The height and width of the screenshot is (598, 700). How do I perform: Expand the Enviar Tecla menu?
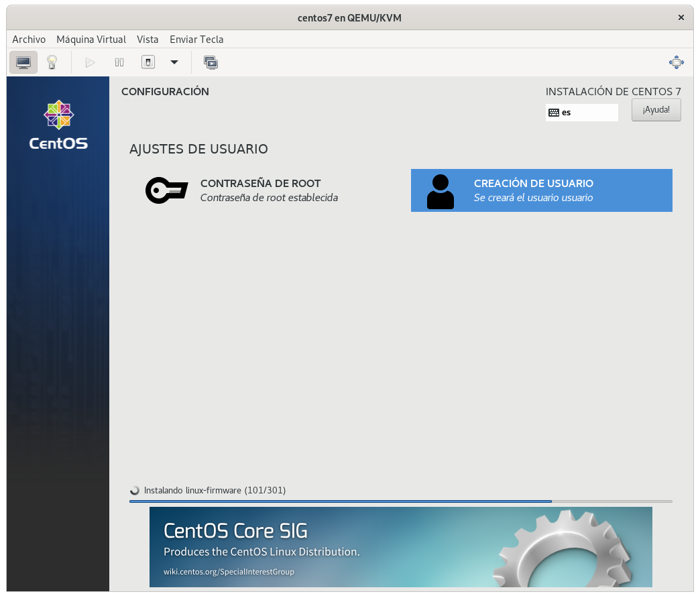[x=196, y=40]
